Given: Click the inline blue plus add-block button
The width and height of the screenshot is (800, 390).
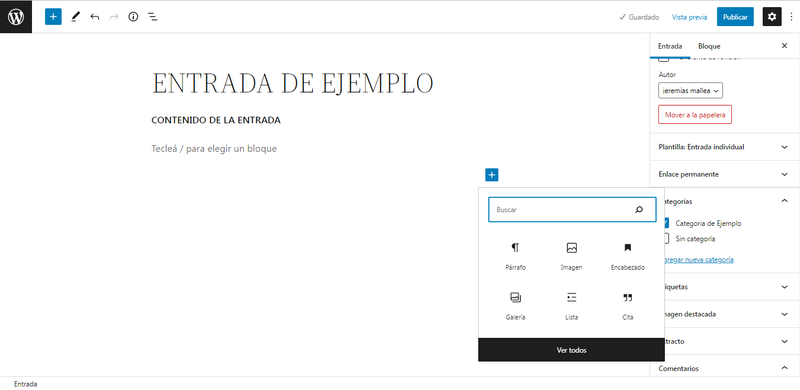Looking at the screenshot, I should (x=491, y=175).
